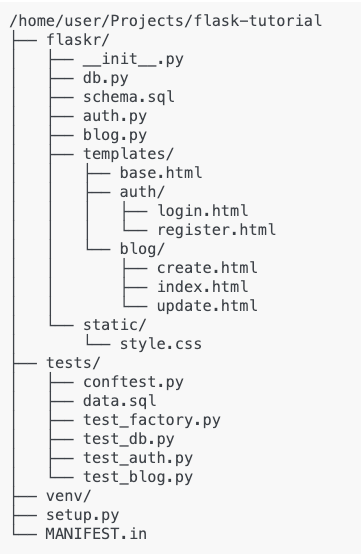Image resolution: width=361 pixels, height=554 pixels.
Task: Select the auth/ templates subfolder
Action: (142, 192)
